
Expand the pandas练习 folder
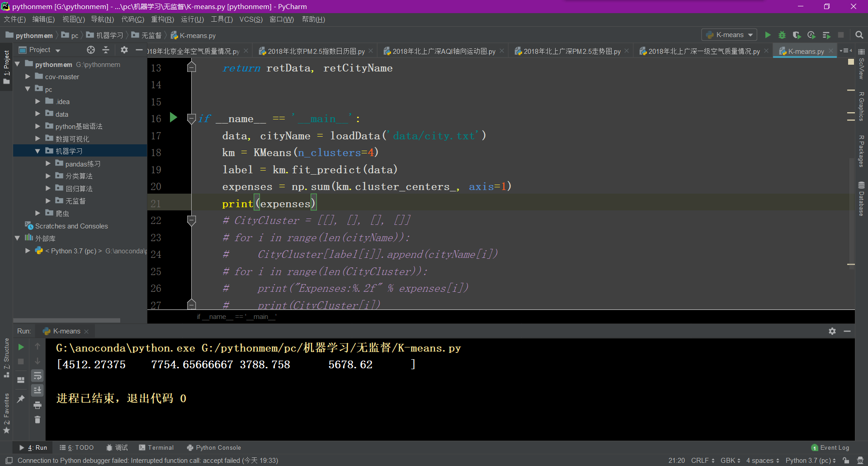tap(48, 163)
